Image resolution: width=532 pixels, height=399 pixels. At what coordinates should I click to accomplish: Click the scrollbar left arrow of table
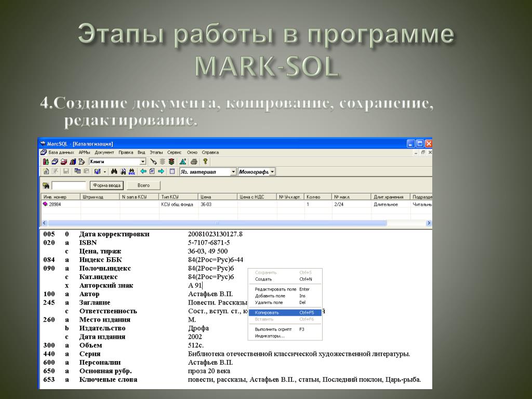(44, 223)
